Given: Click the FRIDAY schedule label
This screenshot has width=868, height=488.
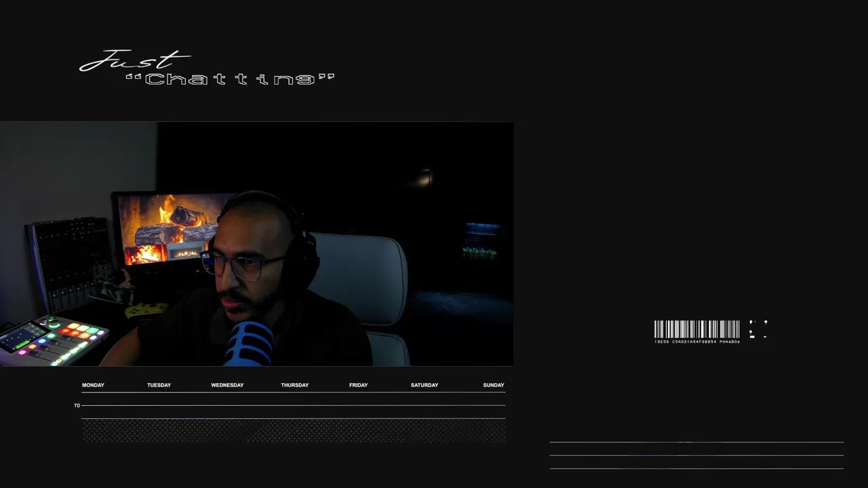Looking at the screenshot, I should click(358, 385).
